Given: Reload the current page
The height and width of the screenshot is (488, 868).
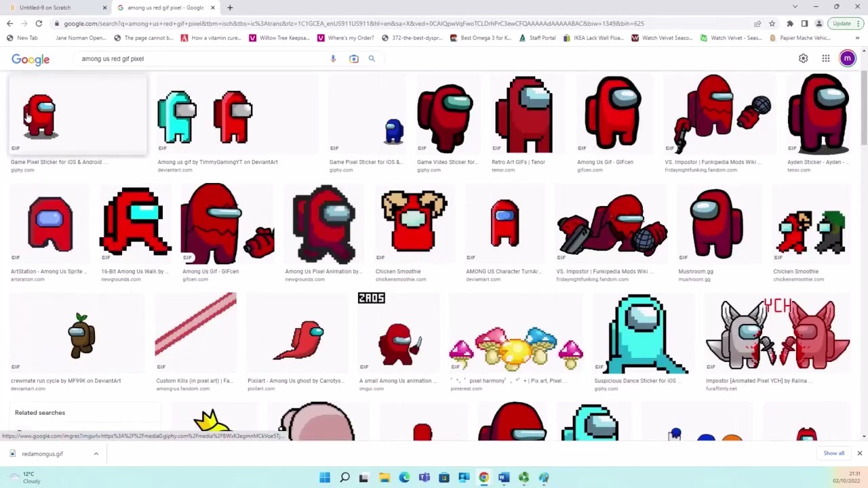Looking at the screenshot, I should (x=39, y=24).
